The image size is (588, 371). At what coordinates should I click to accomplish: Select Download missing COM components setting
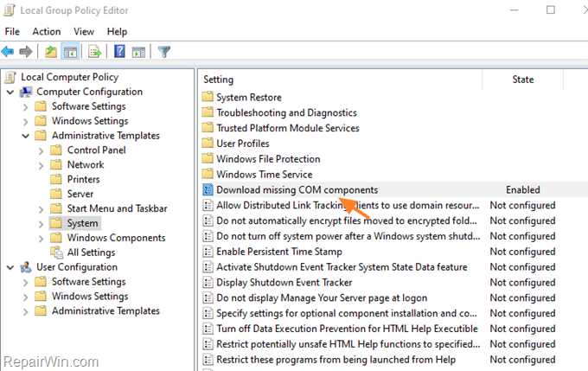(297, 189)
